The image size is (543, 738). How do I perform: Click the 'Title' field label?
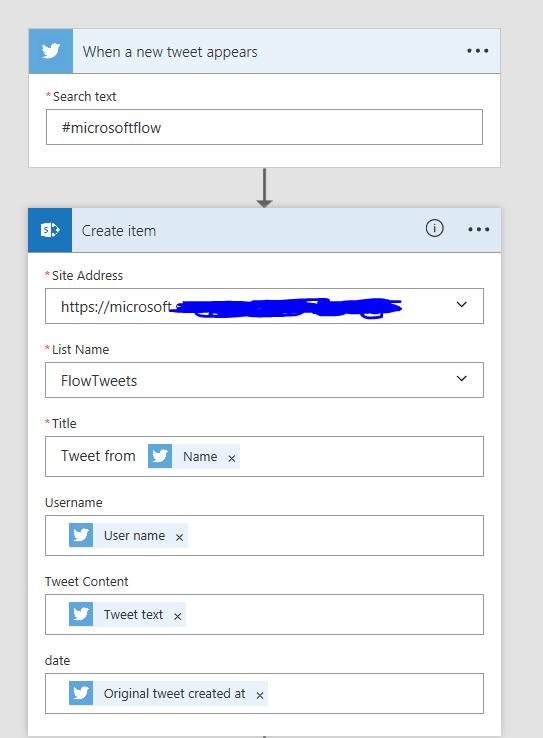click(64, 424)
